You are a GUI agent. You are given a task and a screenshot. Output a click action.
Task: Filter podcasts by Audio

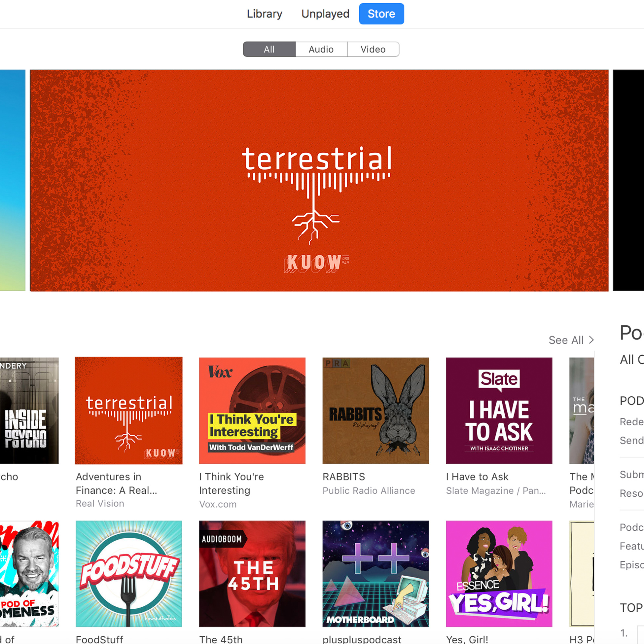click(x=321, y=49)
